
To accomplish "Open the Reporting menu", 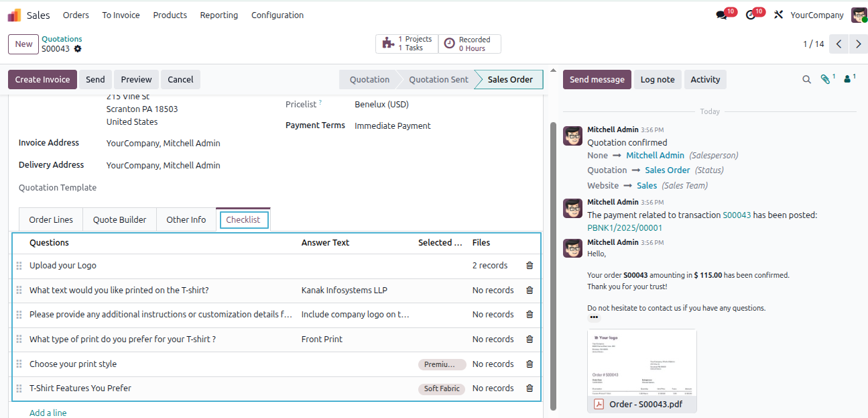I will (x=219, y=15).
